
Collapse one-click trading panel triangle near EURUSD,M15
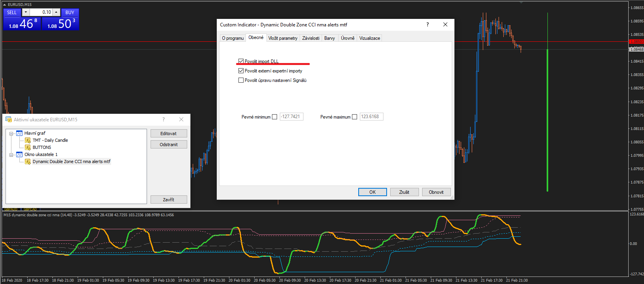[x=5, y=4]
